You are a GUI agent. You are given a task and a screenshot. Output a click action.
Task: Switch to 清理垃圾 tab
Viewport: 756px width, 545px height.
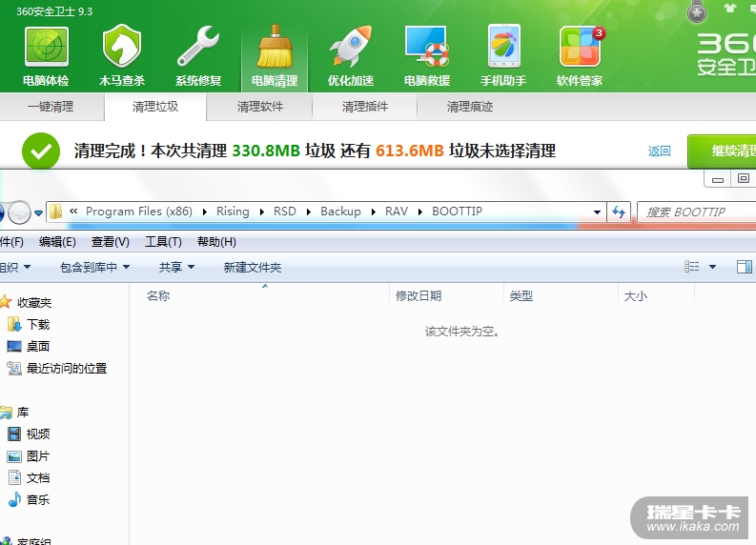pyautogui.click(x=155, y=107)
